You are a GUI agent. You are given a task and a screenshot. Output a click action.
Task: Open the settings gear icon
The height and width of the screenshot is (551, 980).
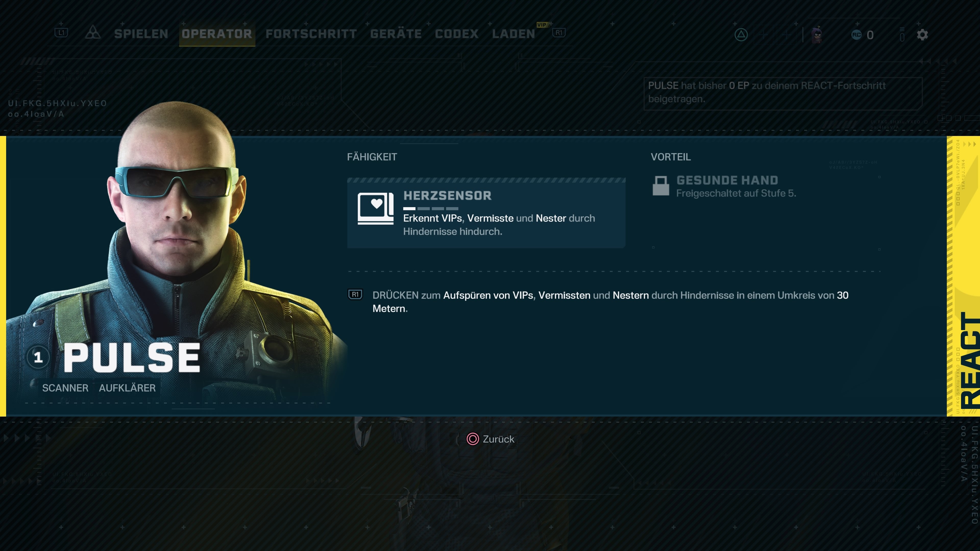922,35
